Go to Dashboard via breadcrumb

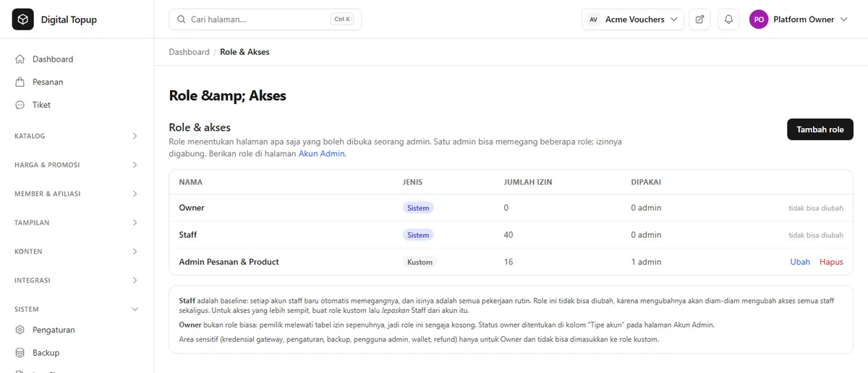189,52
